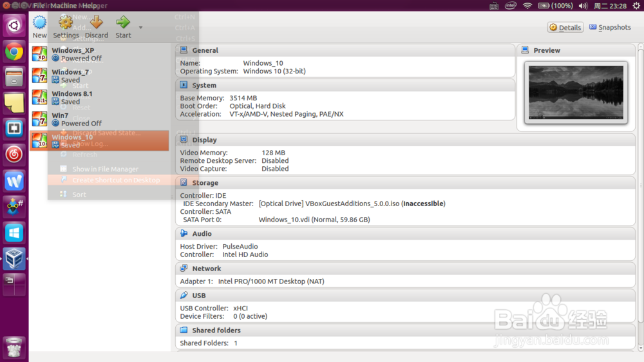Click the '128 MB' video memory value
The width and height of the screenshot is (644, 362).
coord(273,153)
